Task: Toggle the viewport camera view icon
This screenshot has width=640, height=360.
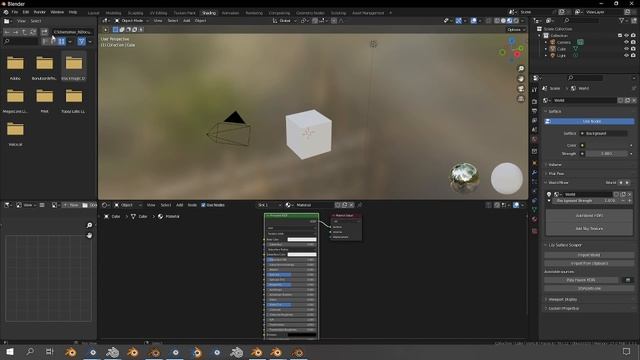Action: click(521, 89)
